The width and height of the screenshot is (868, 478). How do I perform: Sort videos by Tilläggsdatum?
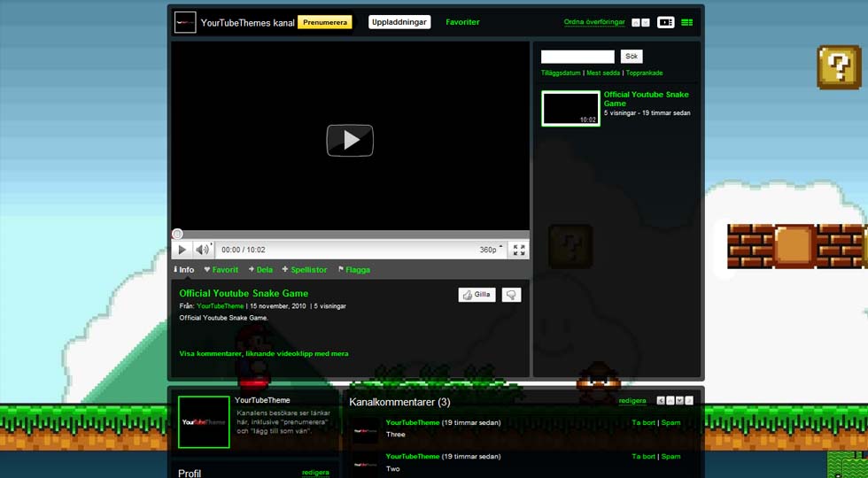click(x=561, y=73)
